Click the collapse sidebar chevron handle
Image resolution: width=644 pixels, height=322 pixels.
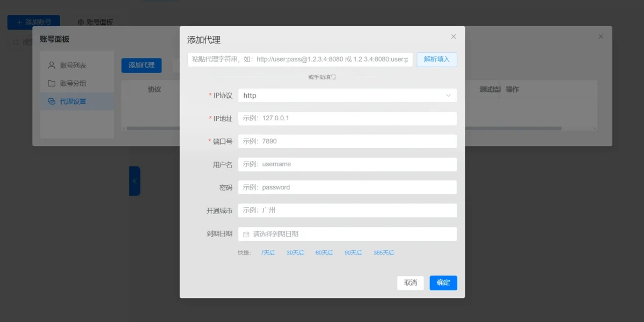point(135,181)
